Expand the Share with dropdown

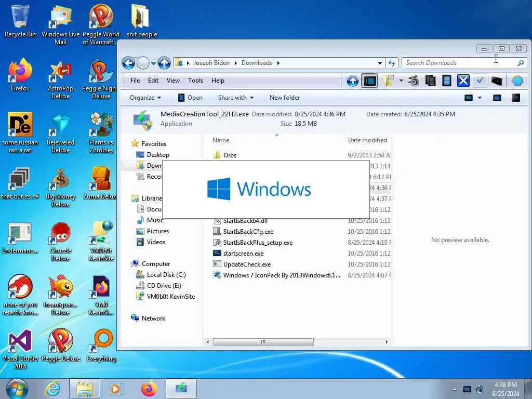point(236,98)
